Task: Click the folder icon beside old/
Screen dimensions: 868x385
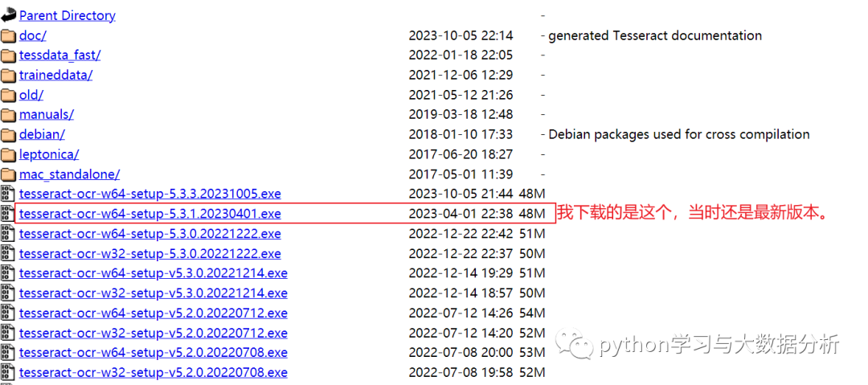Action: [x=8, y=96]
